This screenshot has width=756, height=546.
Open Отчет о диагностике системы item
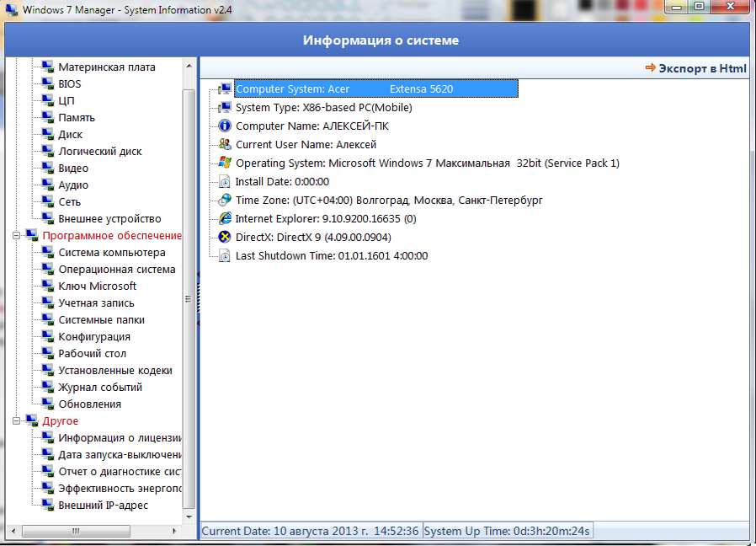tap(120, 472)
